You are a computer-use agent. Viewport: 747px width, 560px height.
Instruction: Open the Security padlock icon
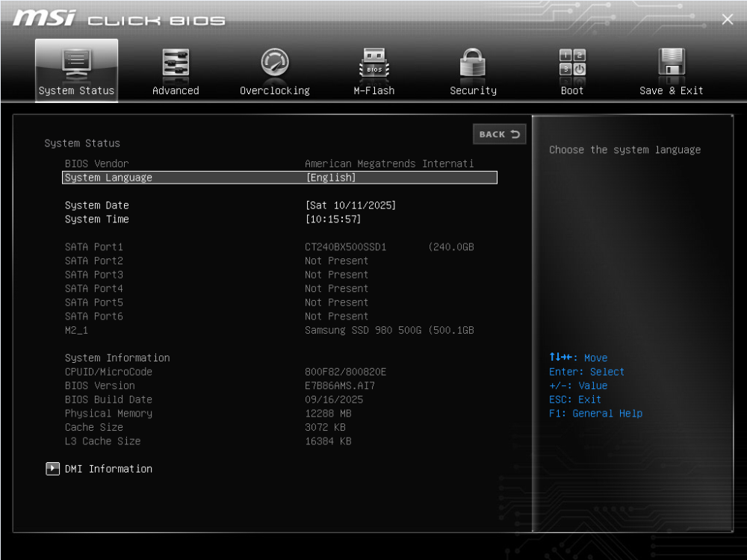coord(473,63)
